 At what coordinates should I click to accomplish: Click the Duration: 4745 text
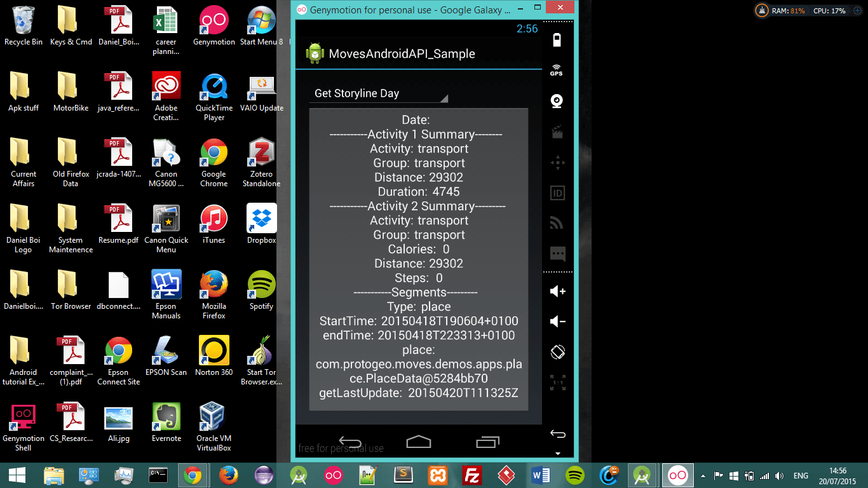(x=419, y=191)
